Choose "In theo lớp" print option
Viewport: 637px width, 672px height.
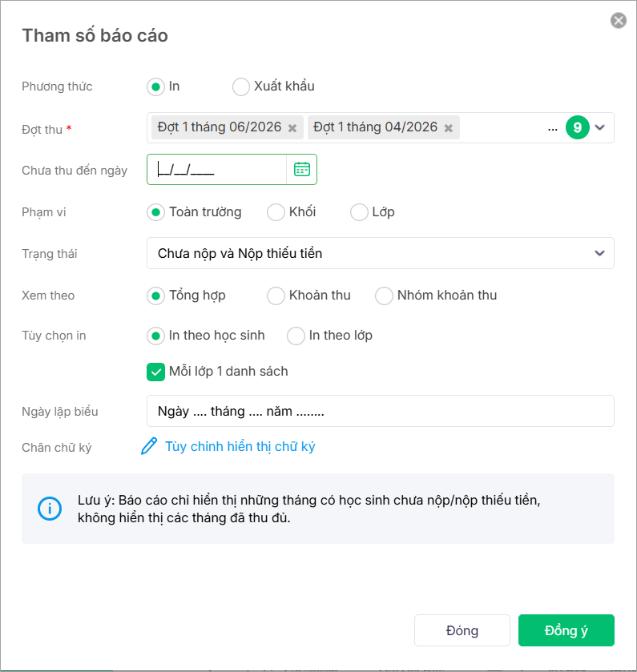(x=296, y=336)
